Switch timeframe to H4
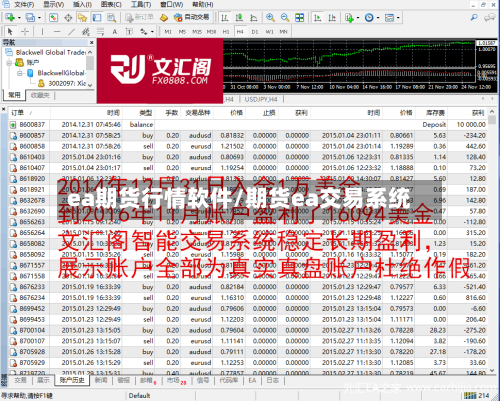500x401 pixels. [240, 32]
